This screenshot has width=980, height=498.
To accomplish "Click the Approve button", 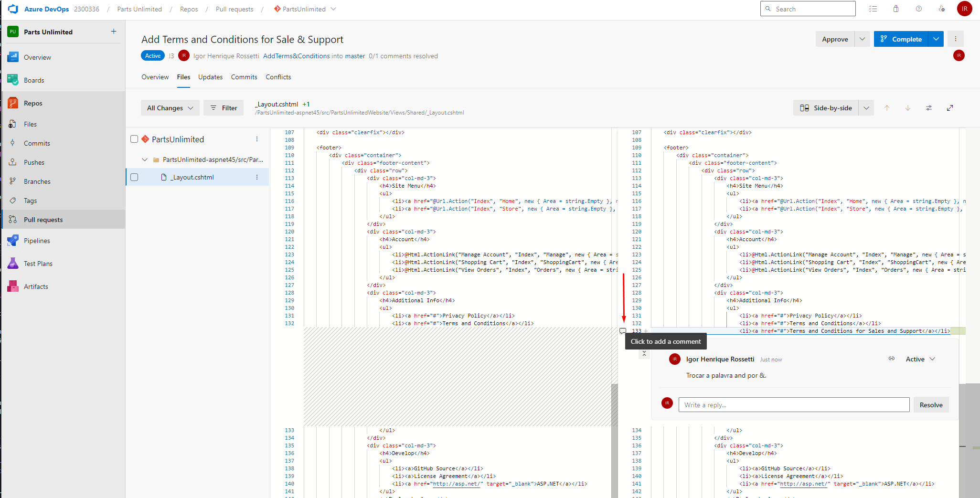I will coord(834,39).
